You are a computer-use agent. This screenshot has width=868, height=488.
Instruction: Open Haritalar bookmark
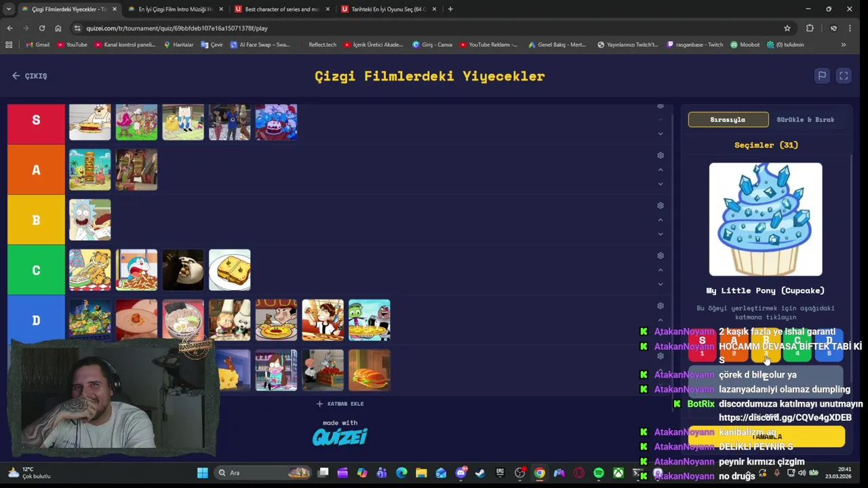coord(179,45)
